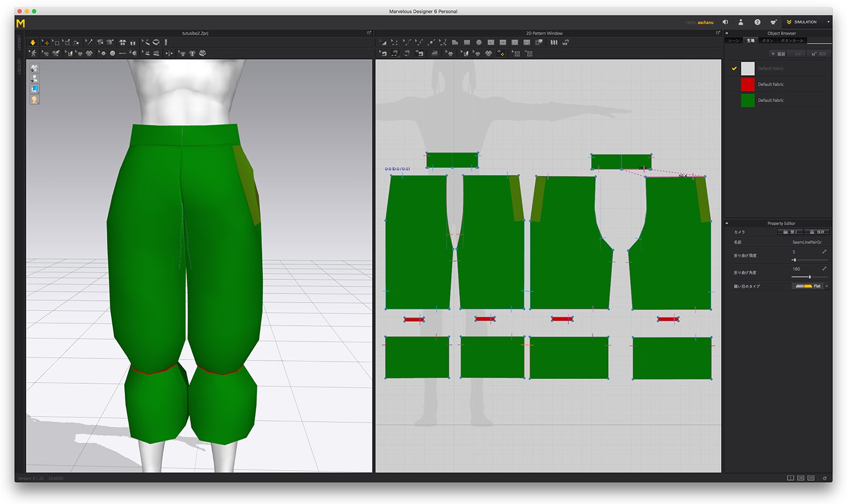Select the rectangle pattern tool in 2D toolbar
This screenshot has width=847, height=504.
pos(467,42)
